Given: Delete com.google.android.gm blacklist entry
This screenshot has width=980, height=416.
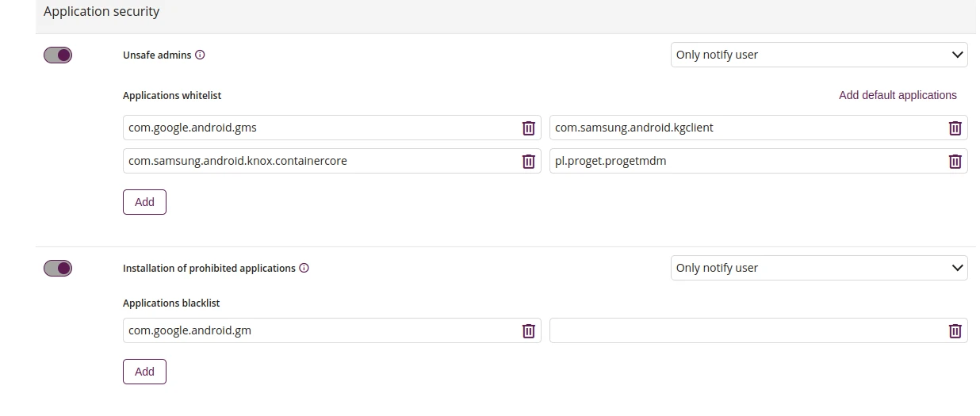Looking at the screenshot, I should (x=529, y=330).
